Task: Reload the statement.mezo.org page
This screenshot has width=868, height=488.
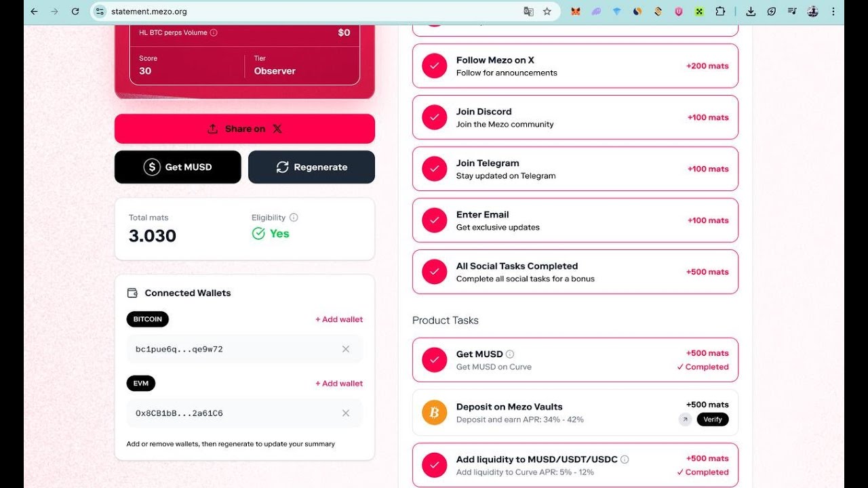Action: click(x=75, y=12)
